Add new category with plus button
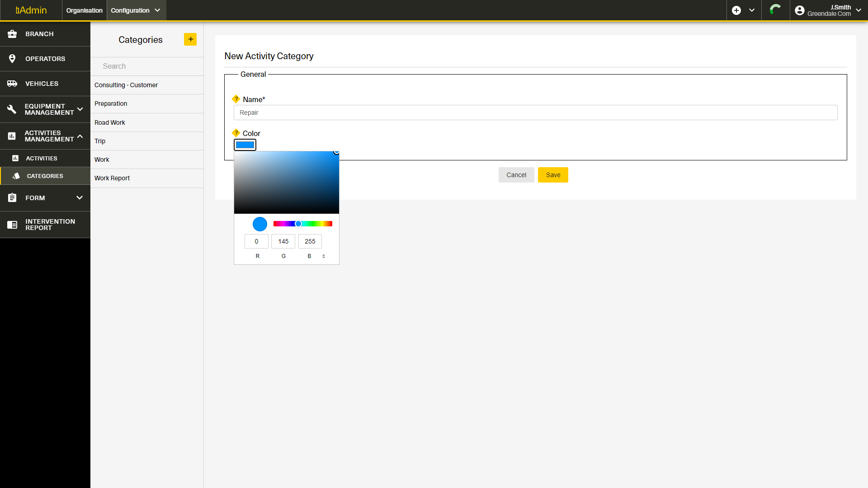 [x=190, y=39]
